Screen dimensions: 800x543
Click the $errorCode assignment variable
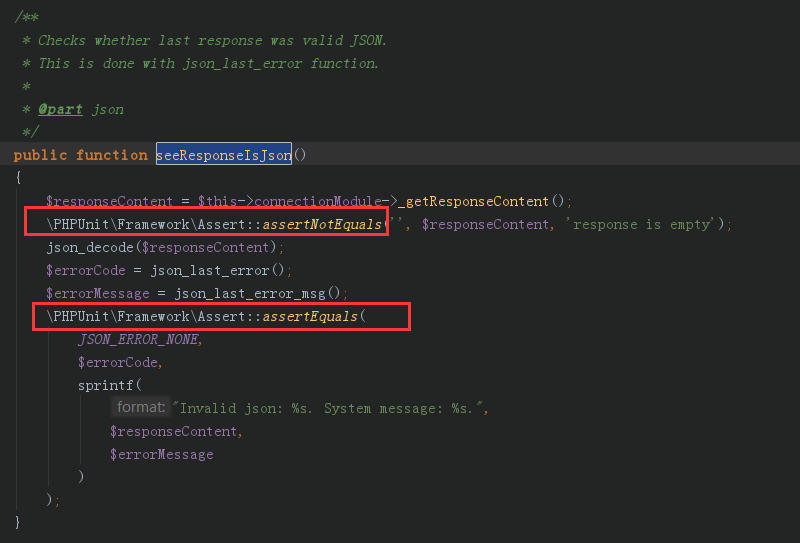86,270
